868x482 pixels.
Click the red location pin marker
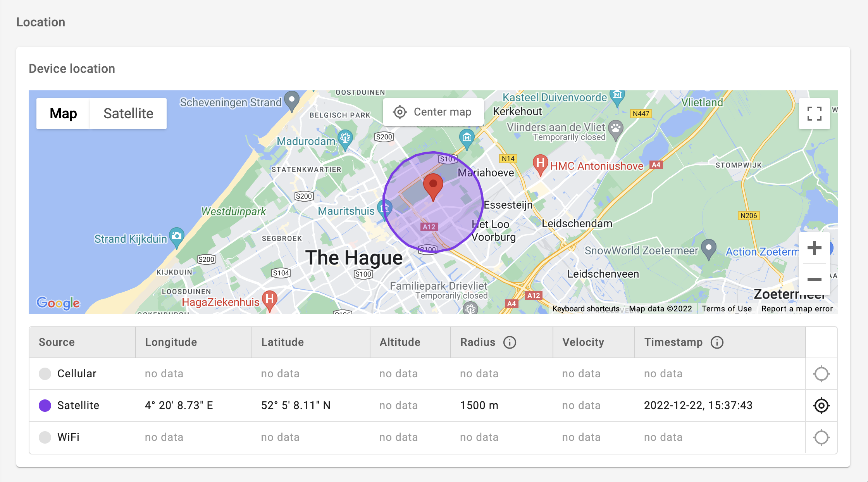pyautogui.click(x=433, y=187)
